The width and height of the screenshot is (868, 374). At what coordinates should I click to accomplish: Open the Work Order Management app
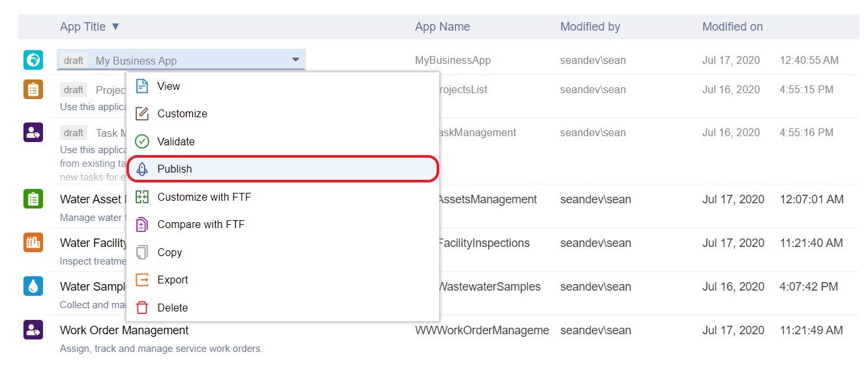pos(124,330)
